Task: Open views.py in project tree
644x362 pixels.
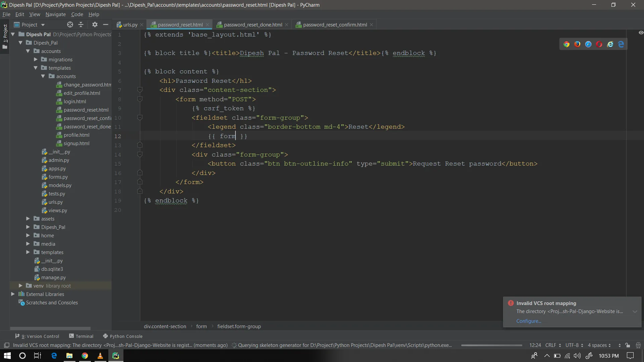Action: point(58,210)
